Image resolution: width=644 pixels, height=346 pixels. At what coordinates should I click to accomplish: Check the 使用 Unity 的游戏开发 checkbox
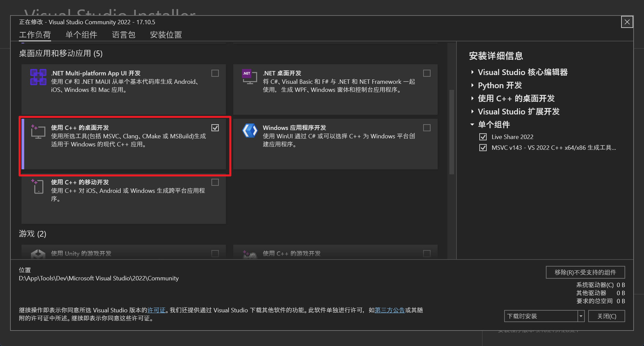(215, 254)
